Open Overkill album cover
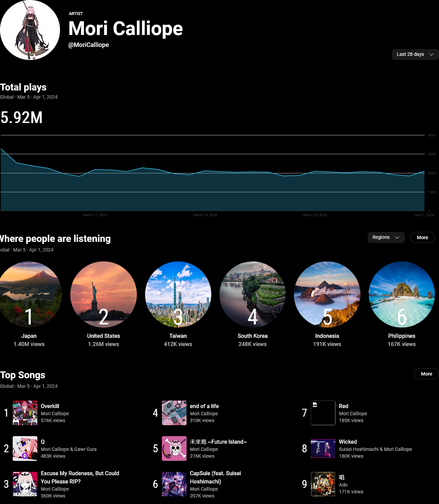This screenshot has height=504, width=439. [25, 413]
